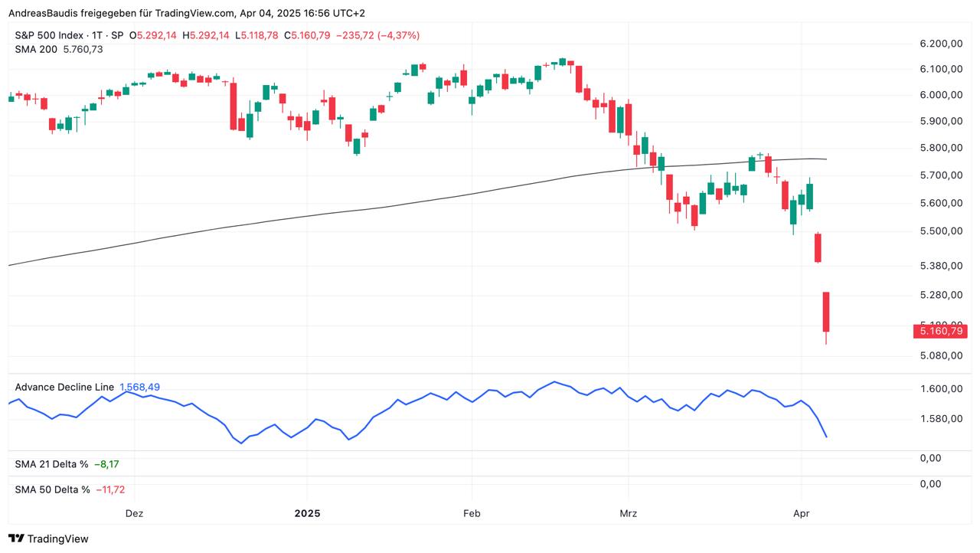Click the SMA 200 value 5.760,73

pyautogui.click(x=83, y=49)
